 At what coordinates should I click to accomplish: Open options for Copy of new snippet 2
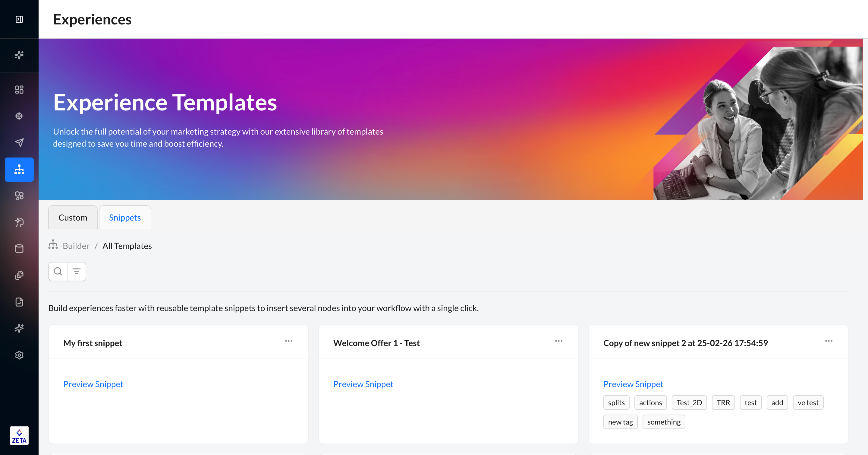(829, 341)
